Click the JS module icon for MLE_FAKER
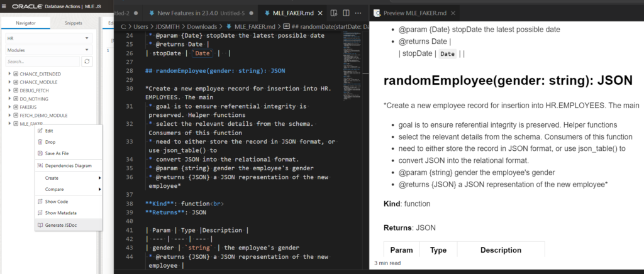Viewport: 644px width, 274px height. pyautogui.click(x=16, y=123)
